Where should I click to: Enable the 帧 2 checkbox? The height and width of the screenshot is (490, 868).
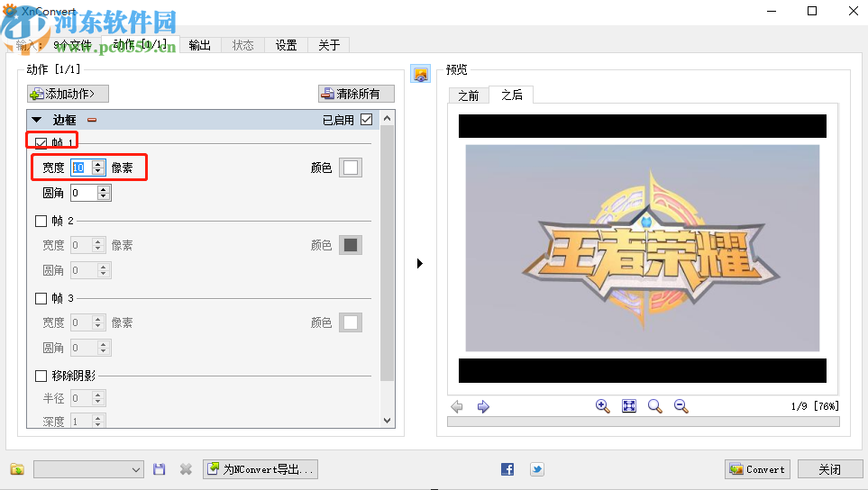click(x=41, y=221)
